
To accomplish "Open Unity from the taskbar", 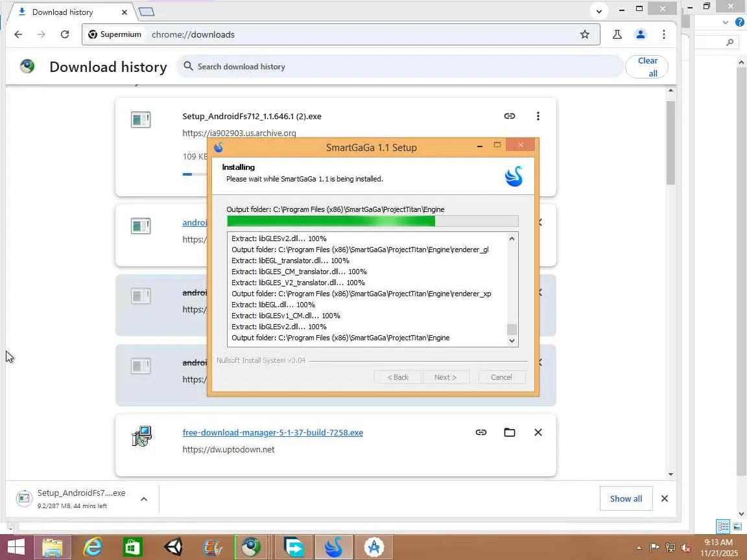I will 173,546.
